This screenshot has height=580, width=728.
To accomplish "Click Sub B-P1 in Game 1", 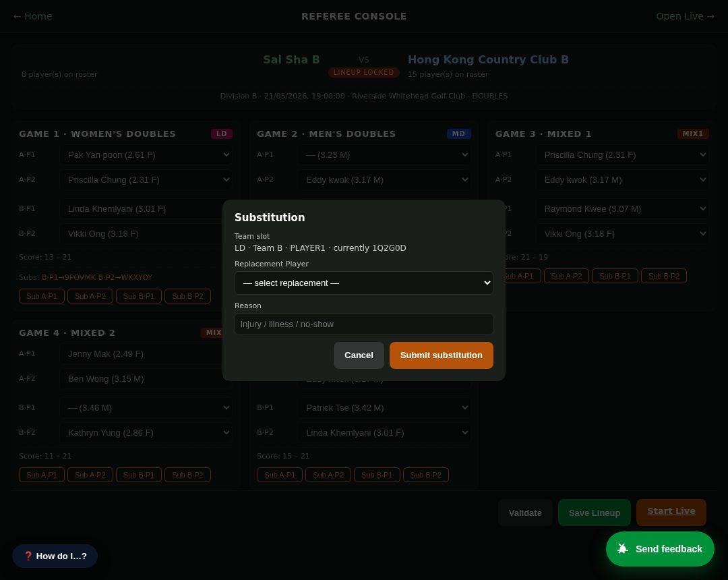I will point(138,296).
